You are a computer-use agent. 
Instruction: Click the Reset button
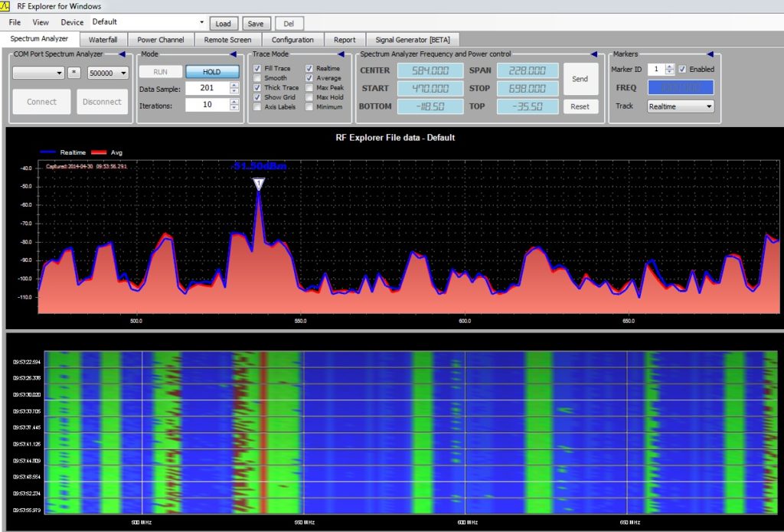[x=580, y=106]
